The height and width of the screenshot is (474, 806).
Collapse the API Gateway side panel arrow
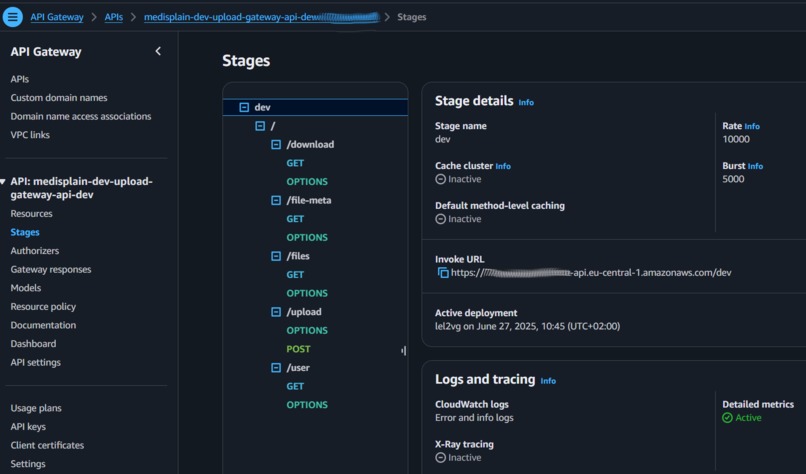click(x=158, y=51)
